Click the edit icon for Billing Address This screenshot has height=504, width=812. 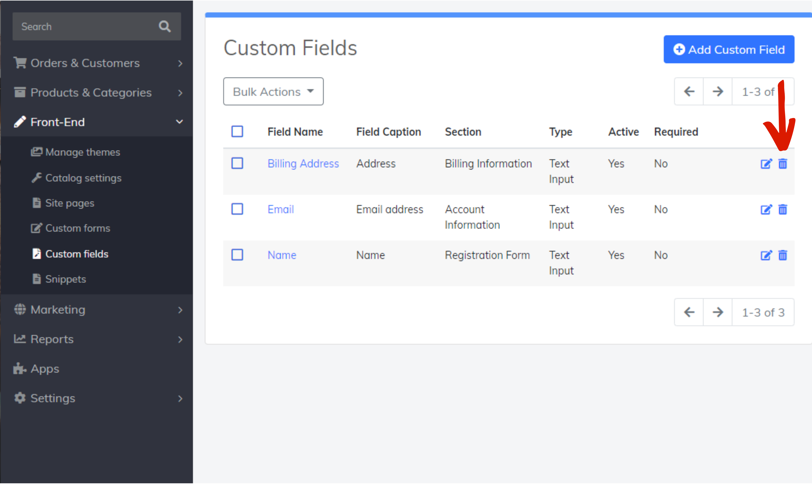(x=766, y=164)
